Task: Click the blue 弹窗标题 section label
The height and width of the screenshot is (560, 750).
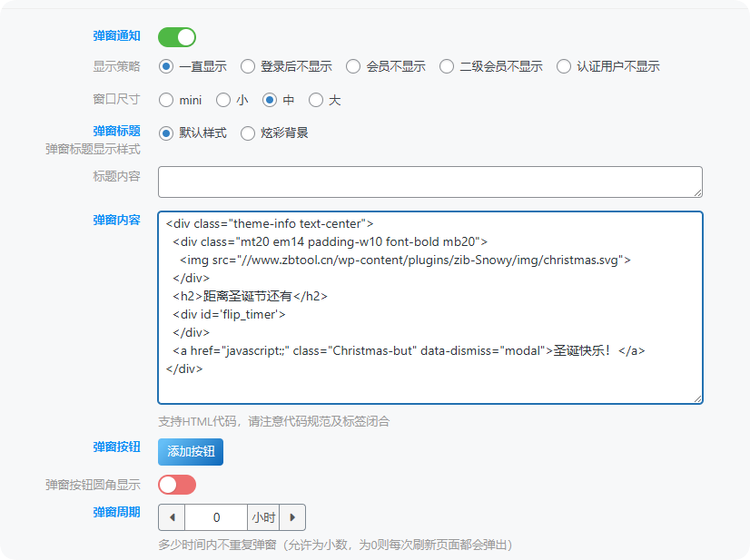Action: point(116,130)
